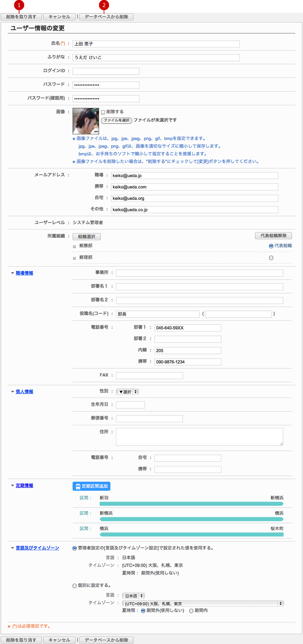Open the 言語 日本語 dropdown

coord(134,596)
